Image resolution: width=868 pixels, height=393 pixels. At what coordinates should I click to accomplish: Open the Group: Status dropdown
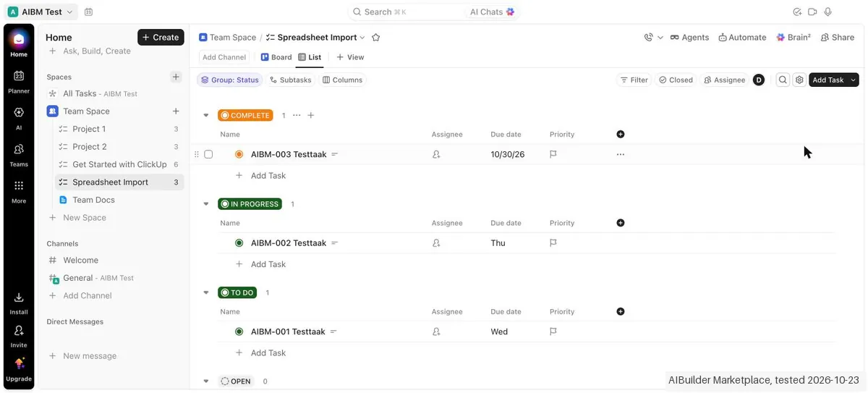(229, 80)
